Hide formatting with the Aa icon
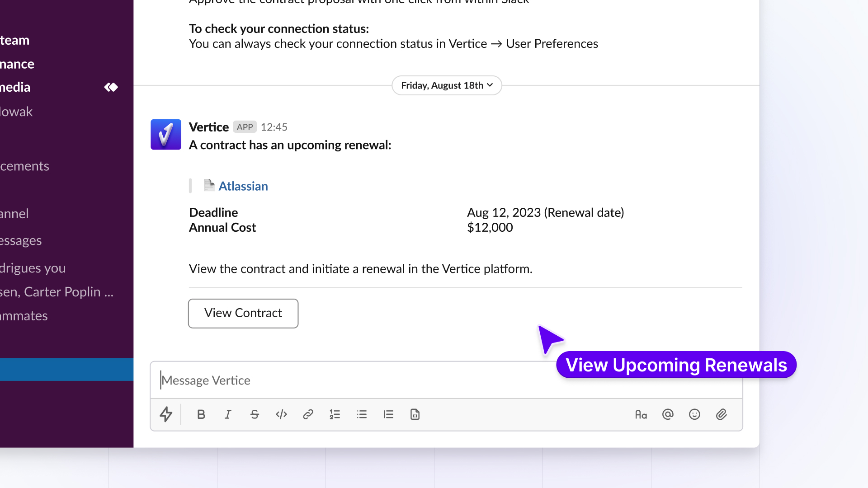Viewport: 868px width, 488px height. pyautogui.click(x=641, y=414)
